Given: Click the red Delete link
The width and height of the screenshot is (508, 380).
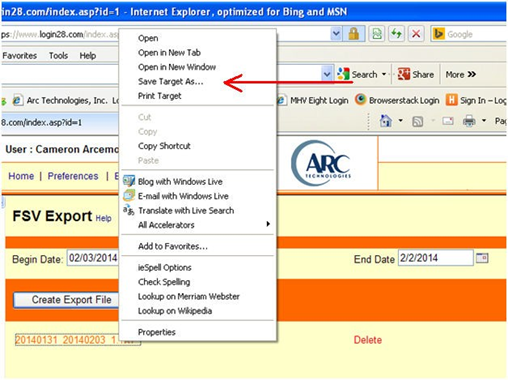Looking at the screenshot, I should coord(368,340).
